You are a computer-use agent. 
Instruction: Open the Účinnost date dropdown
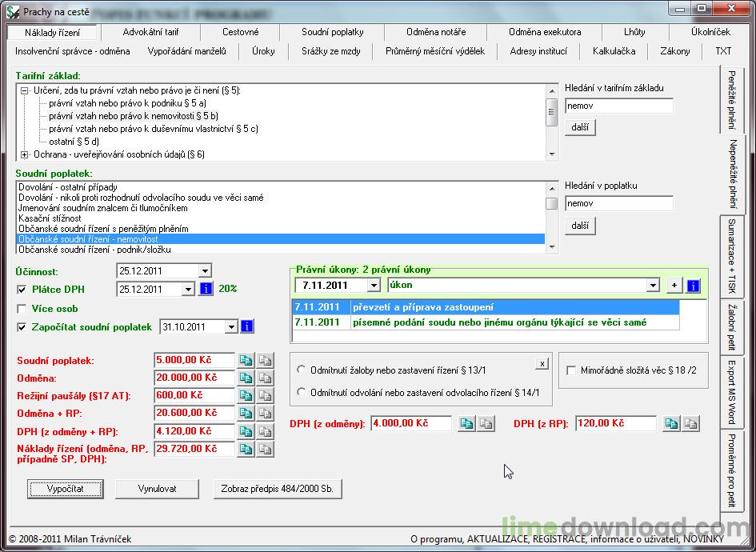point(205,270)
